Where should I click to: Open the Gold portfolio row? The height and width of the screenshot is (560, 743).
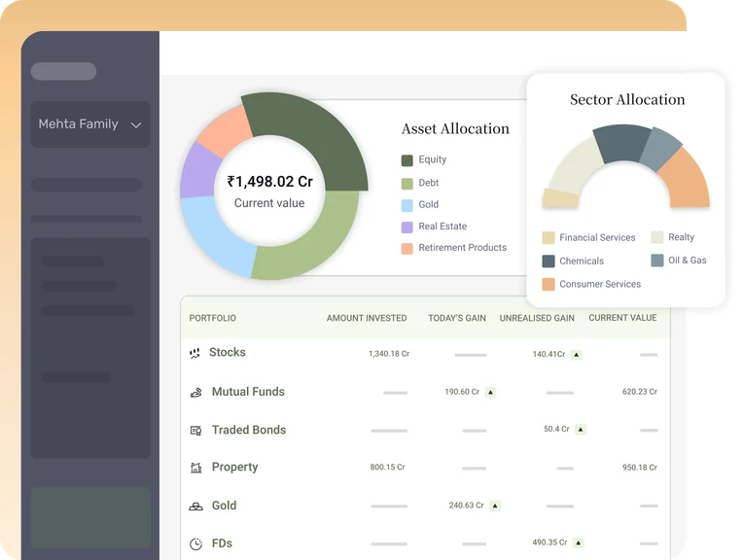tap(425, 506)
